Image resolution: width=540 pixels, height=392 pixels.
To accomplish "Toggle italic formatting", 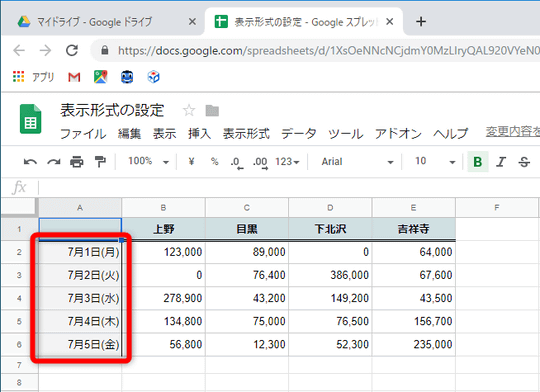I will pos(501,162).
